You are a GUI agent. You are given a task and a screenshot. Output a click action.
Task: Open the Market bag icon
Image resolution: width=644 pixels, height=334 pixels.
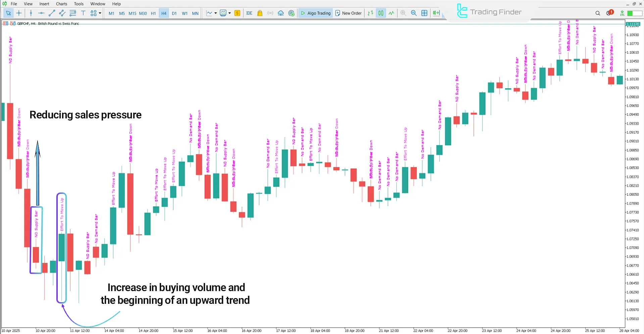[x=259, y=13]
